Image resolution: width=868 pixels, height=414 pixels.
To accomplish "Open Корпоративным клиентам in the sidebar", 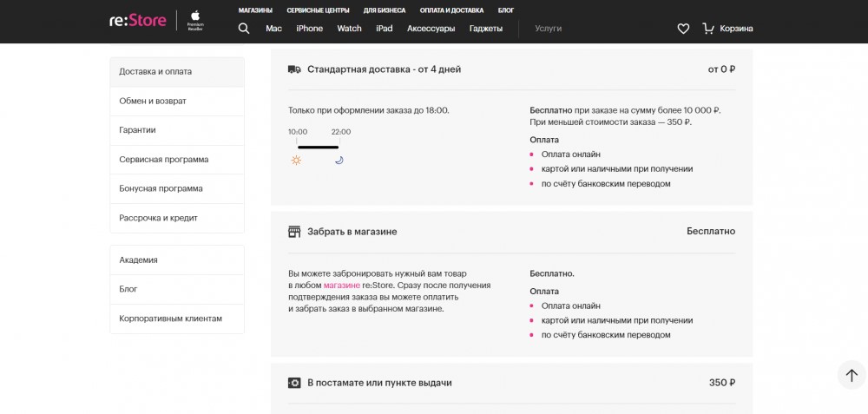I will click(x=170, y=319).
